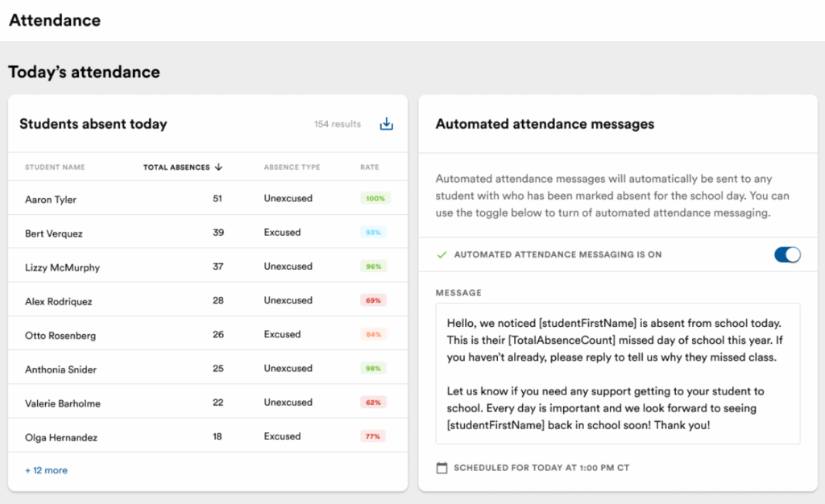Expand the list with '+ 12 more'

click(x=46, y=470)
